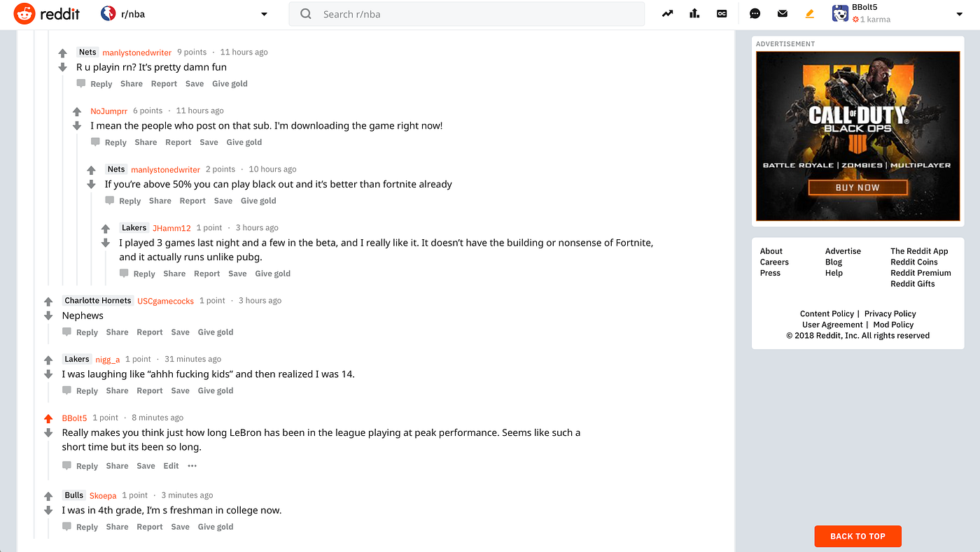Open the Original Content OC icon
The height and width of the screenshot is (552, 980).
tap(722, 13)
